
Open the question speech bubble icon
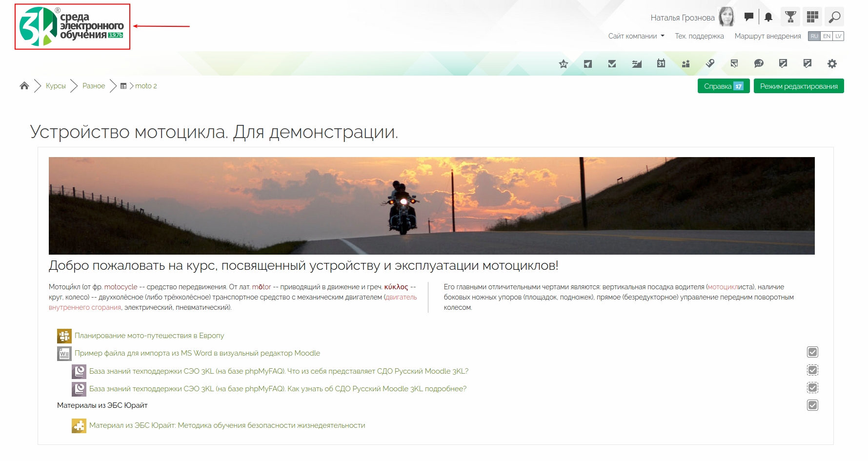(x=759, y=63)
